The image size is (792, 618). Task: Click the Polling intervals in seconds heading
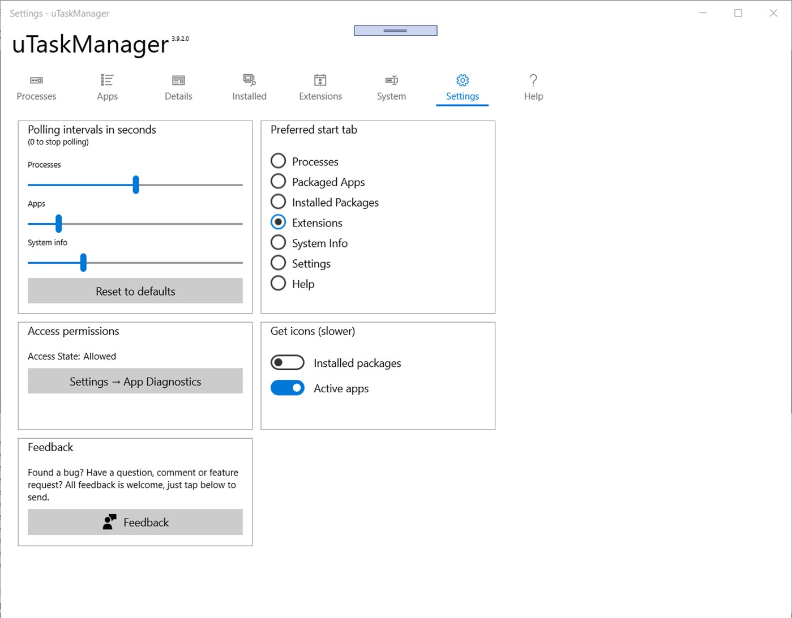(x=92, y=130)
